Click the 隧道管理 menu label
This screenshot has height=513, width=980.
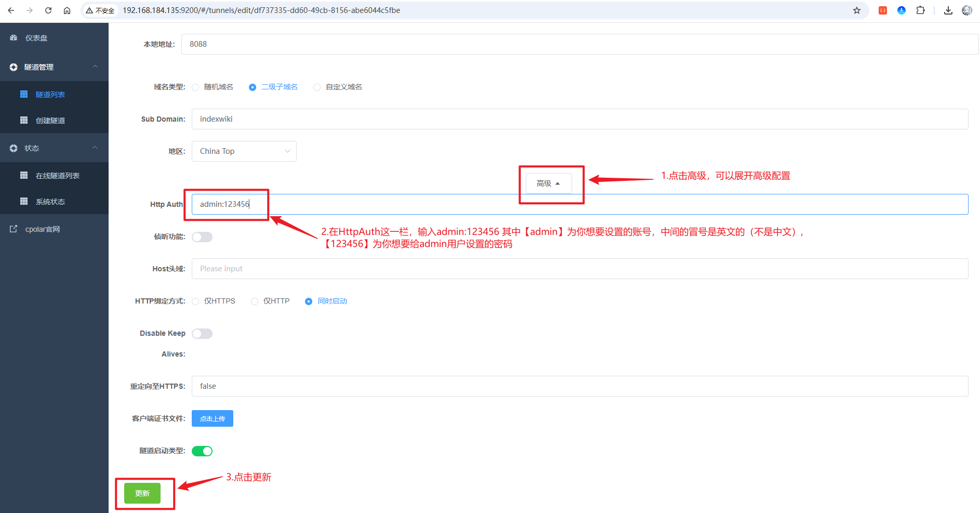39,67
